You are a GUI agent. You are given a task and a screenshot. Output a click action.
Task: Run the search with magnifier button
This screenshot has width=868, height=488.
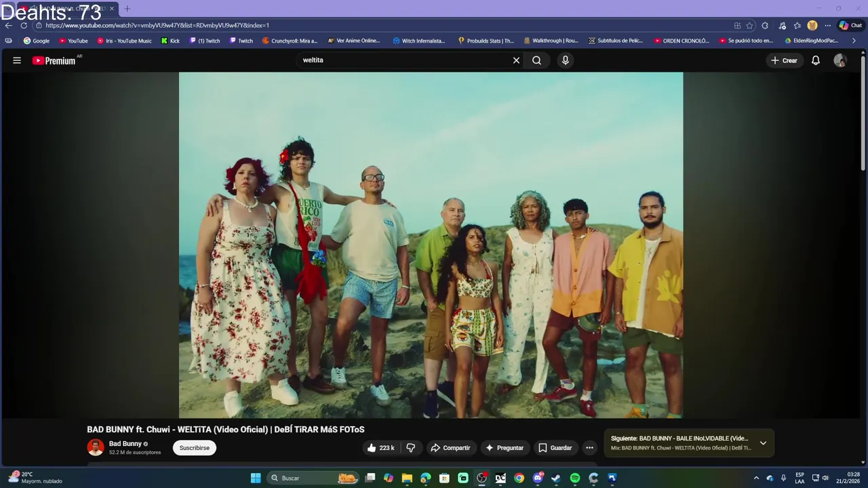click(x=536, y=60)
